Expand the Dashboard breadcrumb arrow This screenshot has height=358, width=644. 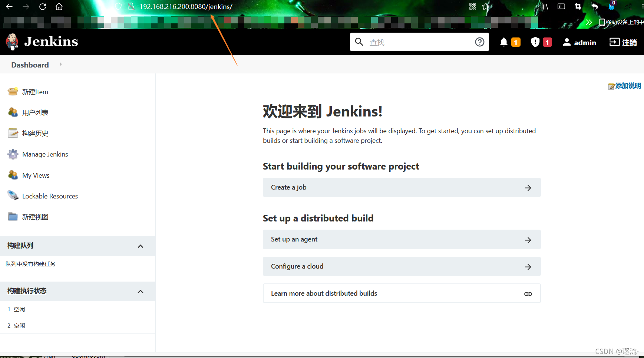[x=61, y=64]
